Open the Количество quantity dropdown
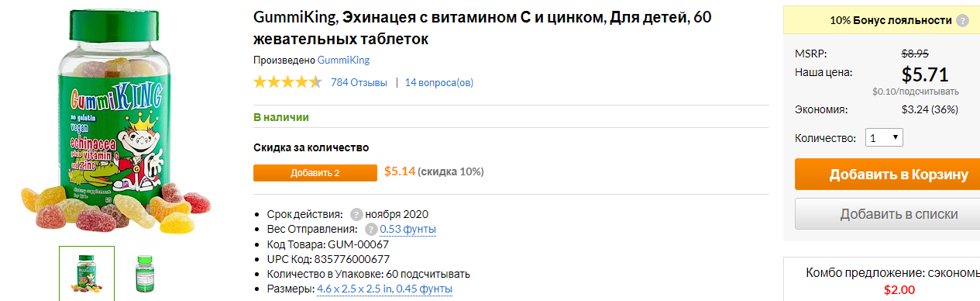The height and width of the screenshot is (301, 980). (x=884, y=137)
